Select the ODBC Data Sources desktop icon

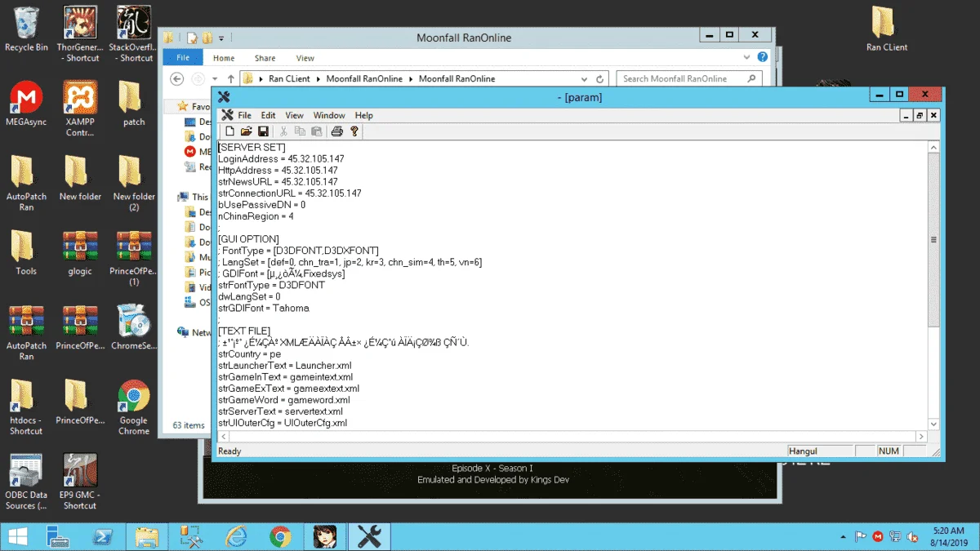[26, 482]
